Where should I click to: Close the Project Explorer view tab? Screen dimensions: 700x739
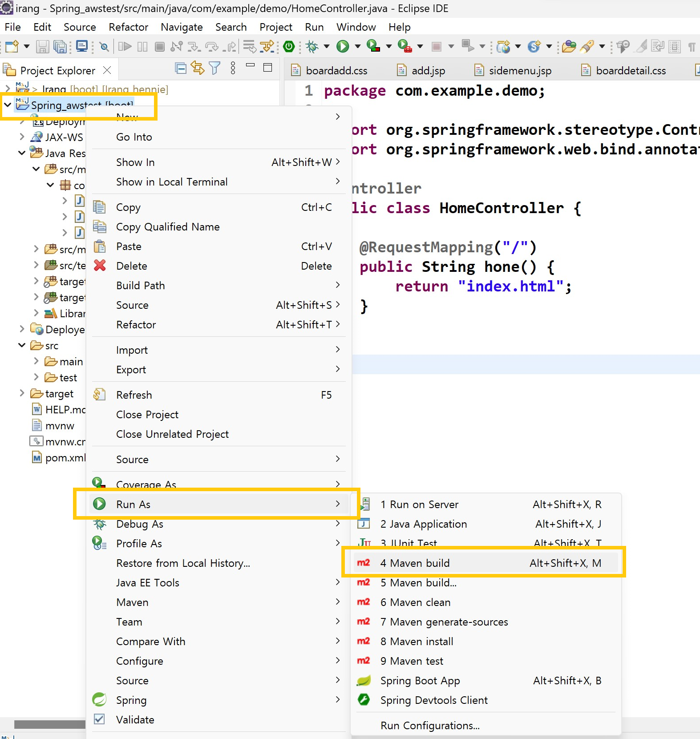tap(107, 70)
